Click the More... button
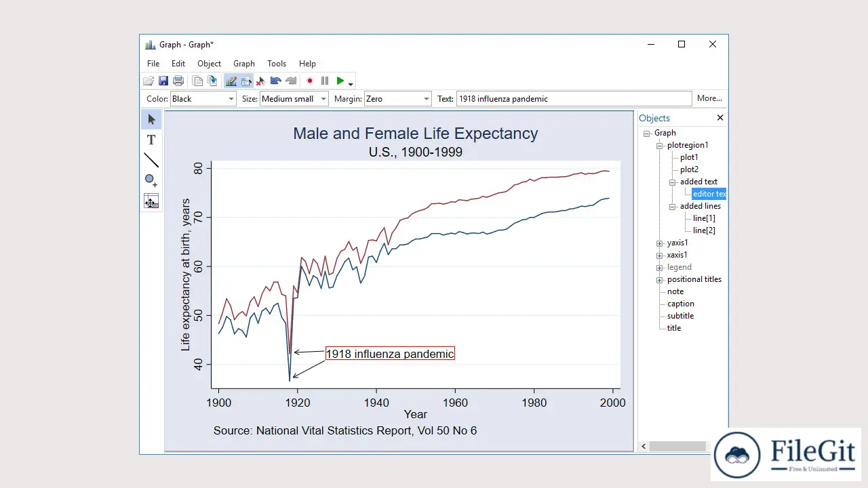 click(x=709, y=98)
